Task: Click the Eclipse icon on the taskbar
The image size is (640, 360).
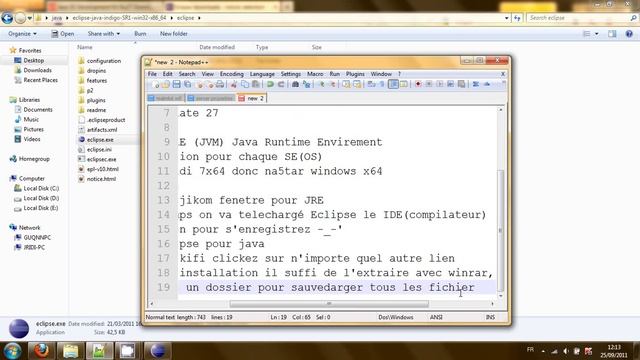Action: click(x=158, y=351)
